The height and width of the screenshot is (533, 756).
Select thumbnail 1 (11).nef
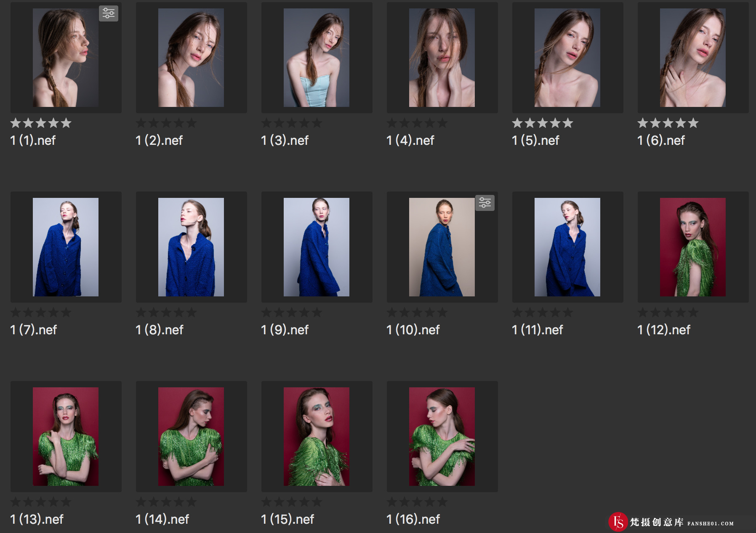567,247
